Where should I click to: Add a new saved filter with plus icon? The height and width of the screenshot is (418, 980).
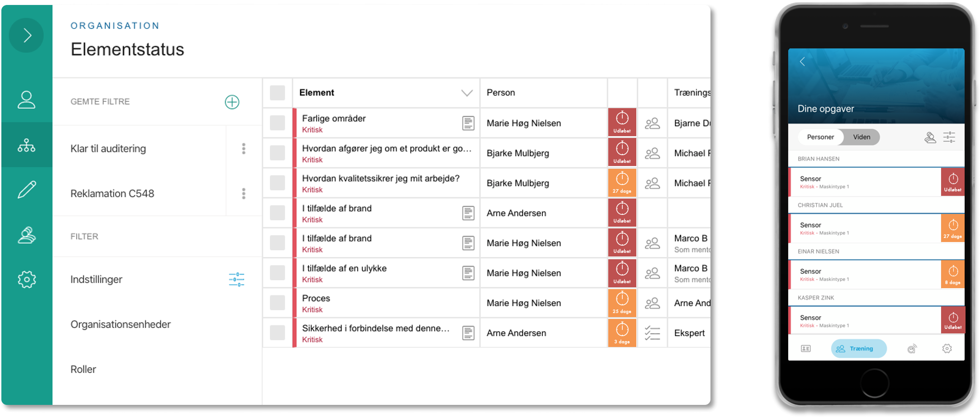tap(232, 102)
